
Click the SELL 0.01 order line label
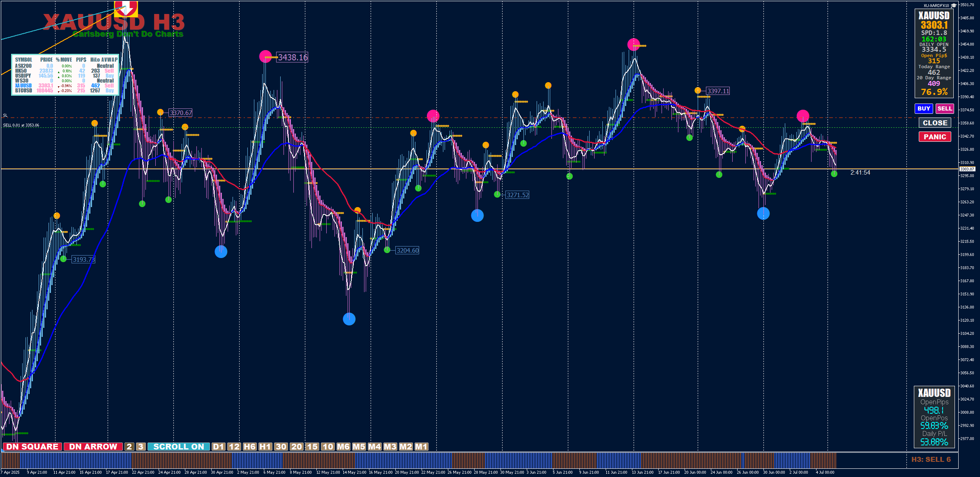click(x=21, y=125)
